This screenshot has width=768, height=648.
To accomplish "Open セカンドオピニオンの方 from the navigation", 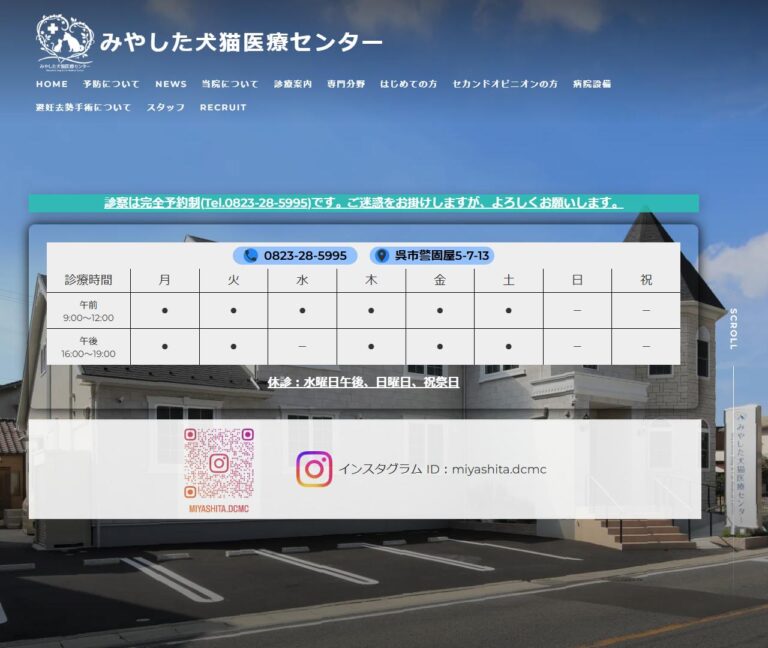I will click(x=505, y=84).
